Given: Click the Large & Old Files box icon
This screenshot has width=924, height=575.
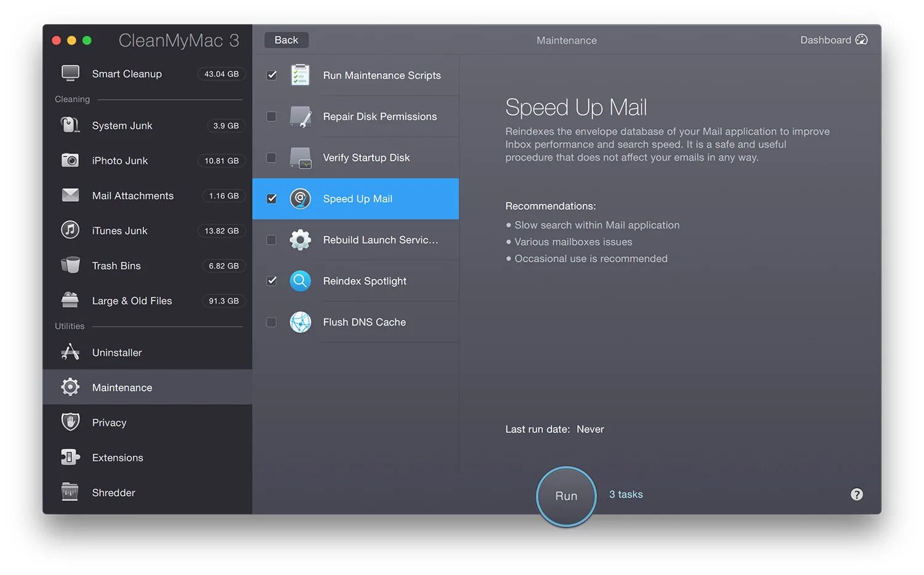Looking at the screenshot, I should point(70,300).
